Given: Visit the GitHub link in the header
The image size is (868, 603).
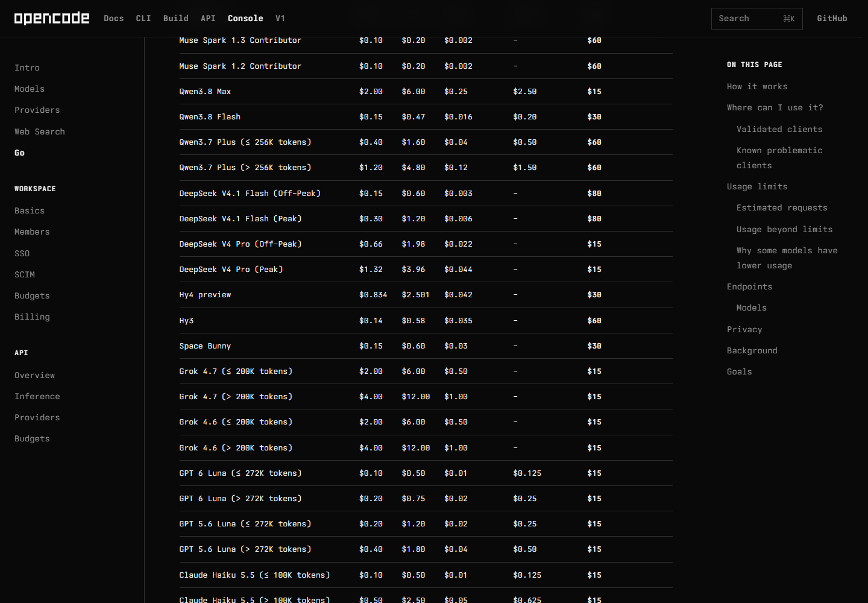Looking at the screenshot, I should pos(832,18).
